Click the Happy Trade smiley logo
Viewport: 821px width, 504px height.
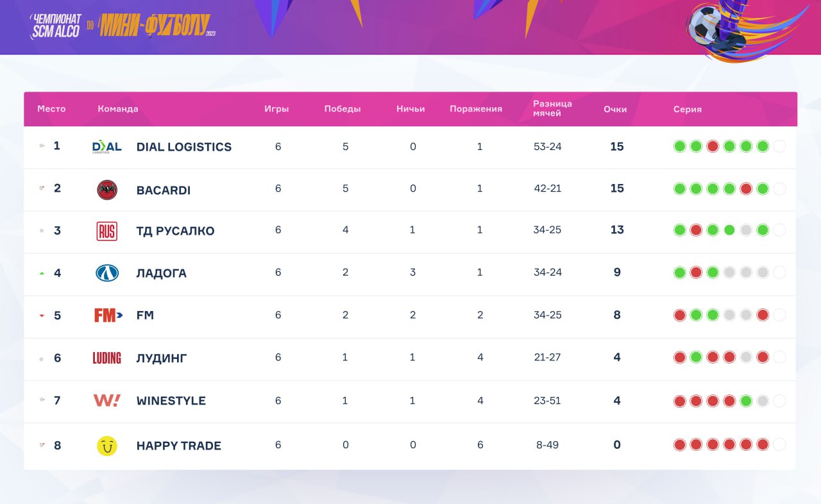tap(107, 446)
